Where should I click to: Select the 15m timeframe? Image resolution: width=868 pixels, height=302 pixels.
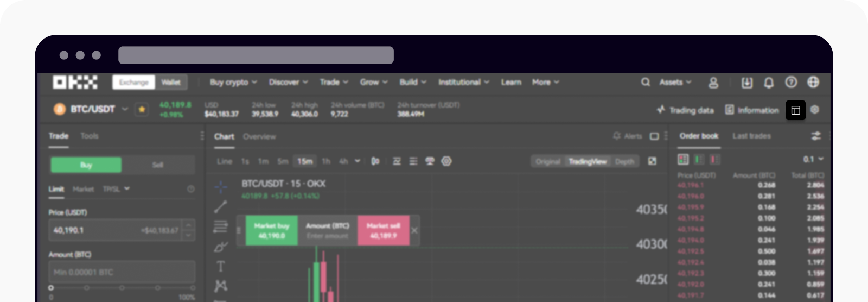tap(305, 161)
